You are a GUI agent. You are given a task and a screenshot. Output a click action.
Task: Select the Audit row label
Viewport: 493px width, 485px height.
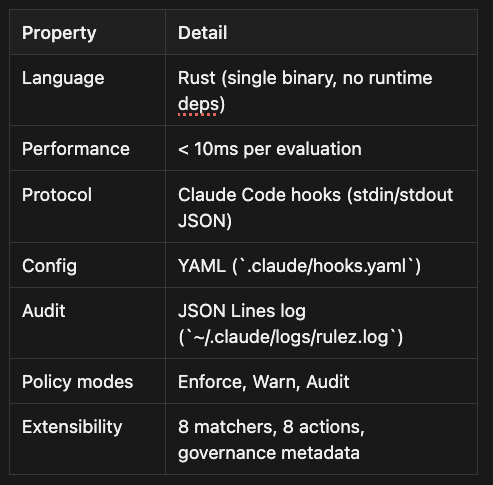click(44, 311)
